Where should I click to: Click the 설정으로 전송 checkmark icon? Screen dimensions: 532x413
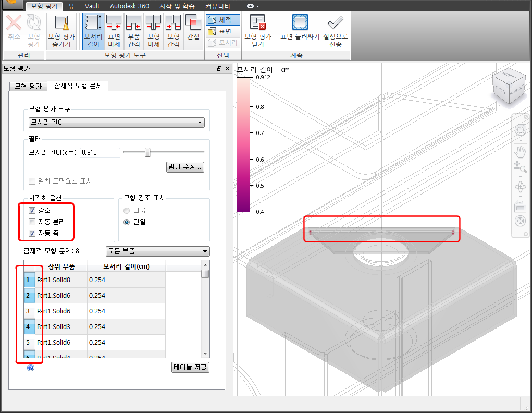pos(335,31)
